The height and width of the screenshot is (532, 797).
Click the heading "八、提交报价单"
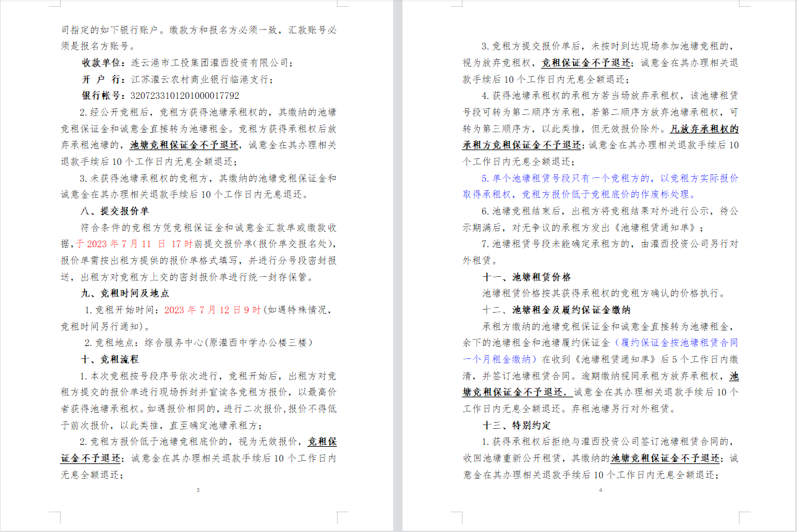[x=114, y=211]
